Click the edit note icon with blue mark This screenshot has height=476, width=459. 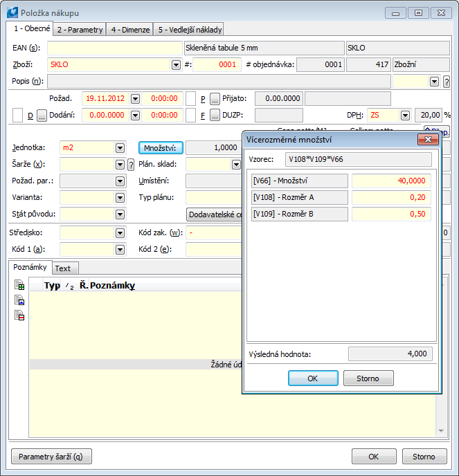click(19, 300)
